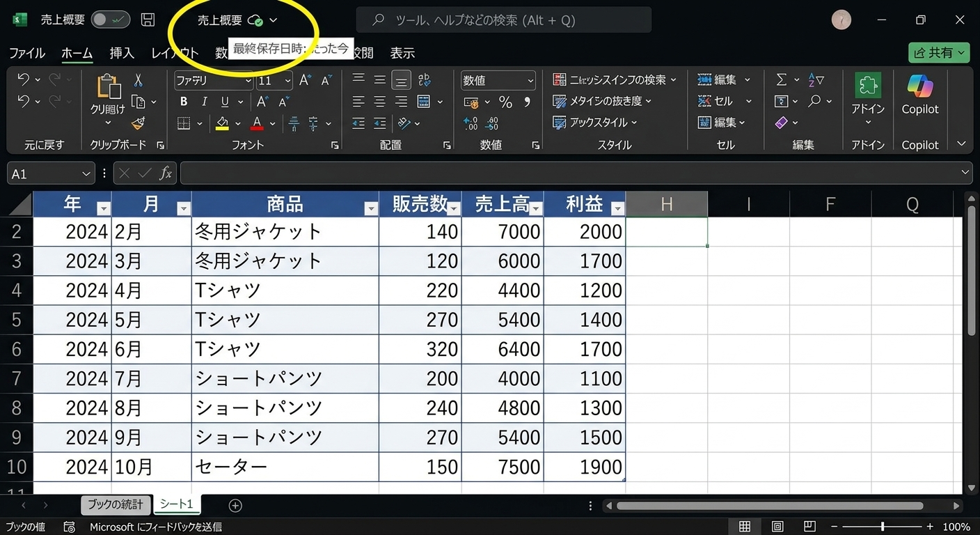This screenshot has height=535, width=980.
Task: Open the 商品 column filter dropdown
Action: [x=371, y=208]
